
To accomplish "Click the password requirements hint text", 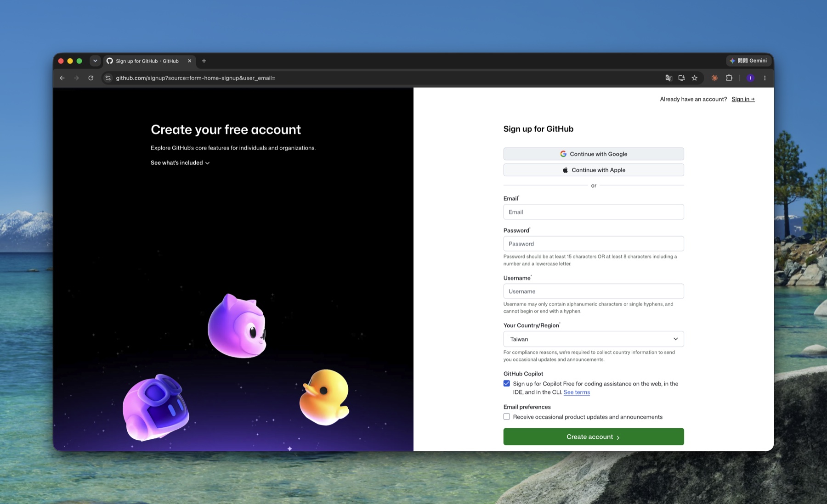I will 590,260.
